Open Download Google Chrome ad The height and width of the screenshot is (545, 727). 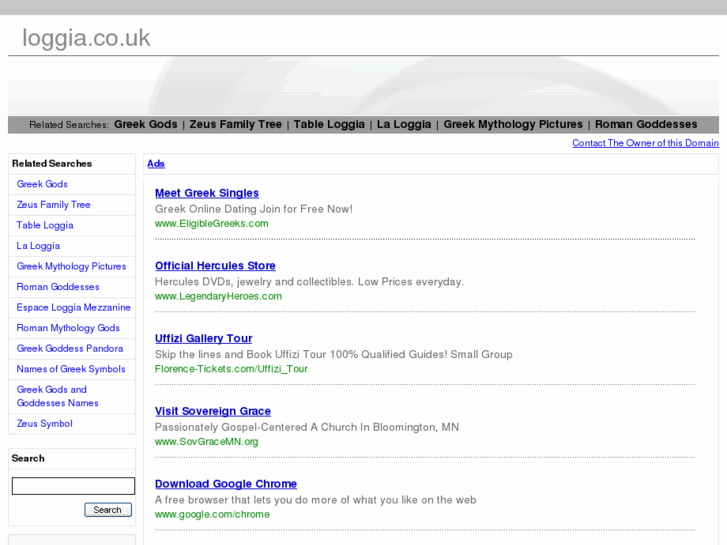pyautogui.click(x=226, y=484)
